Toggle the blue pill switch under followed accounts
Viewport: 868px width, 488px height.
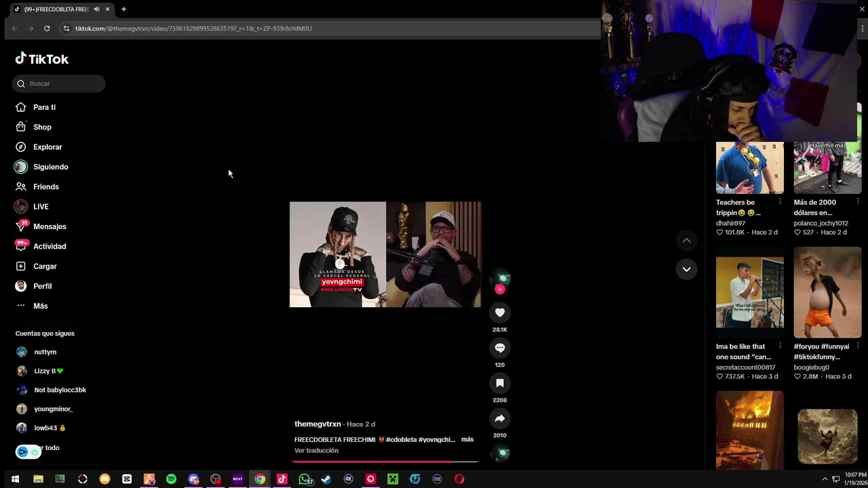coord(28,451)
